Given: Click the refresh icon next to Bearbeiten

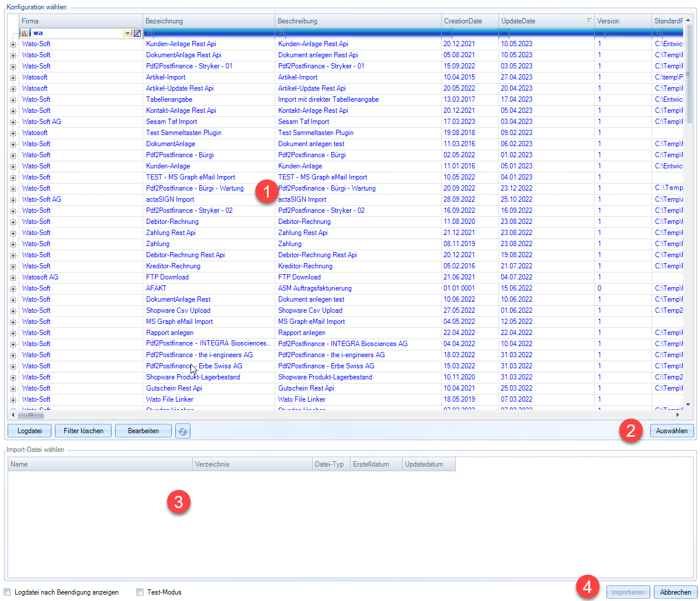Looking at the screenshot, I should [183, 431].
